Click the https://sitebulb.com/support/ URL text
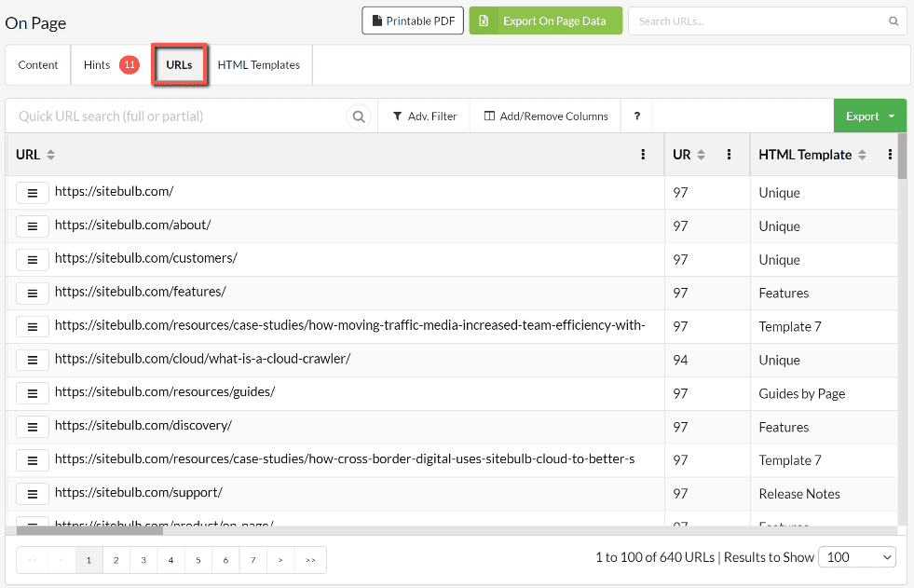 click(139, 492)
